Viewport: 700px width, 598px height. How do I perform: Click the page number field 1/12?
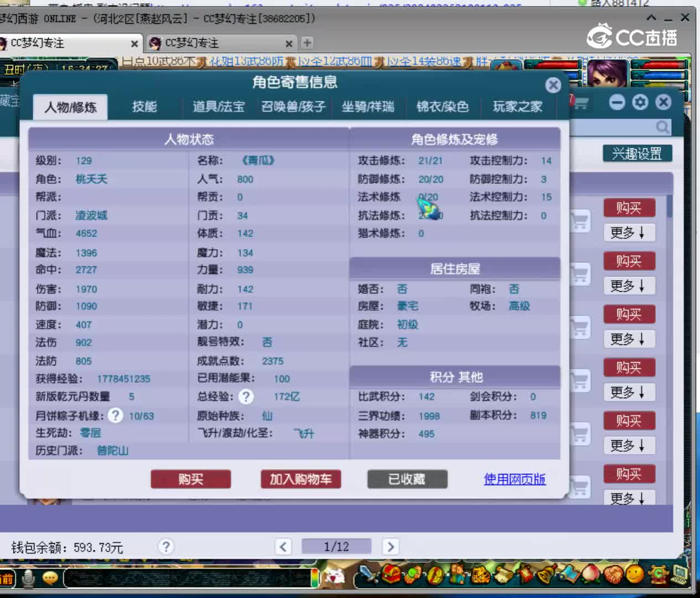click(x=337, y=547)
